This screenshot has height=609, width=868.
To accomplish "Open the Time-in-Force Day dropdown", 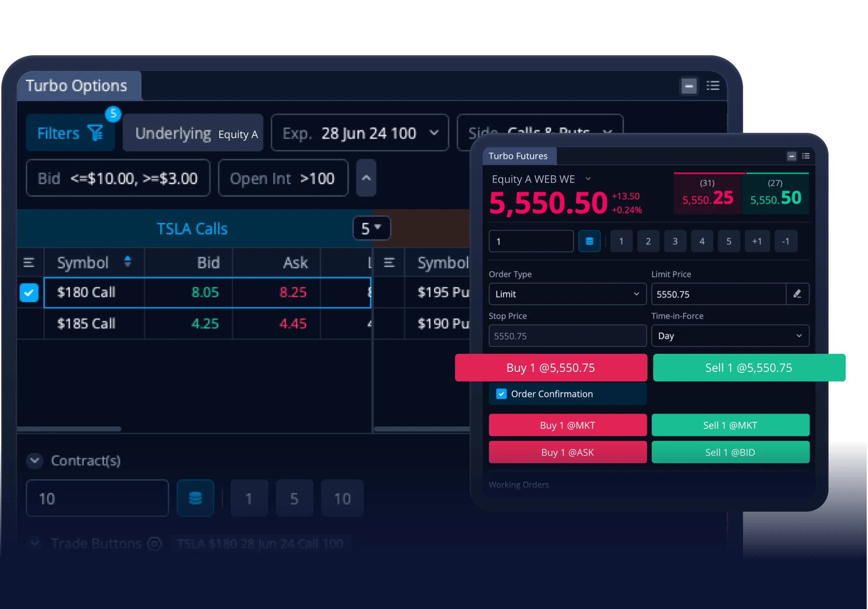I will tap(730, 336).
